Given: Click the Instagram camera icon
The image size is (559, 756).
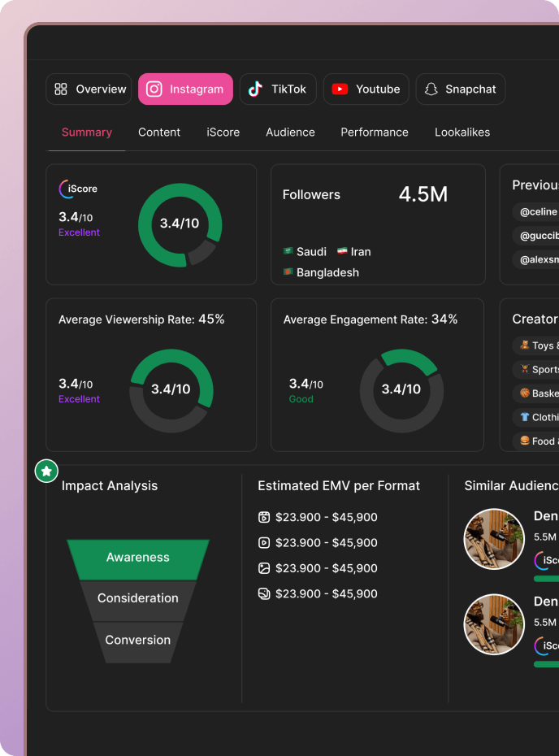Looking at the screenshot, I should coord(154,89).
